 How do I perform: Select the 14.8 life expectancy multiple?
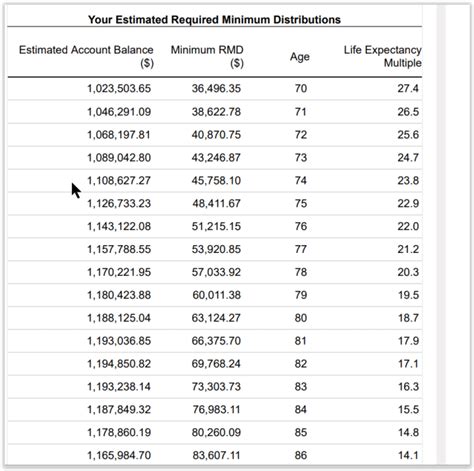click(x=408, y=432)
